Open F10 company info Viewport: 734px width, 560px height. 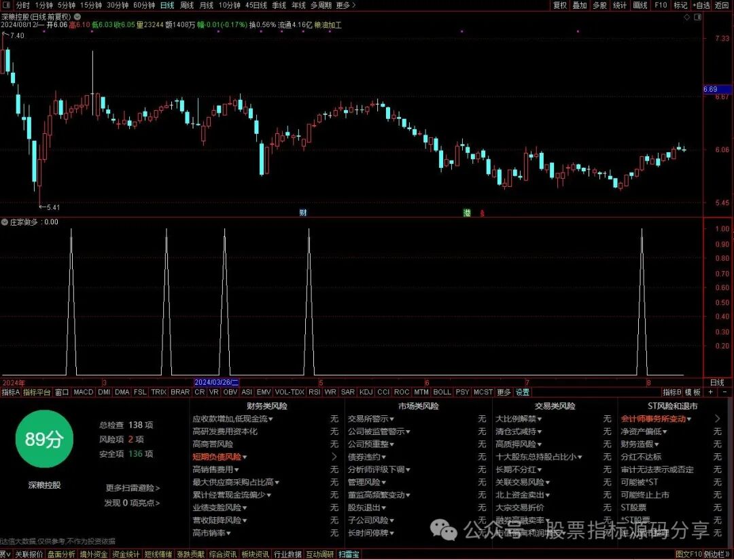click(x=661, y=5)
